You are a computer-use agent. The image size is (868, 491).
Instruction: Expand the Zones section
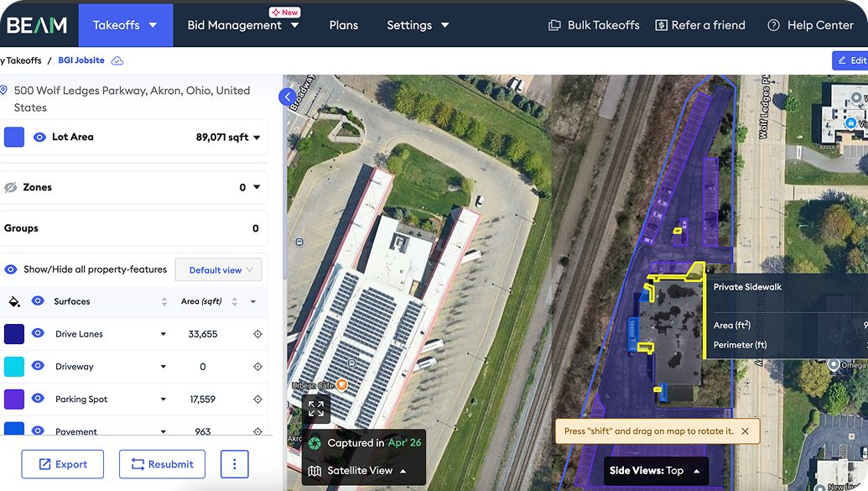(x=257, y=187)
